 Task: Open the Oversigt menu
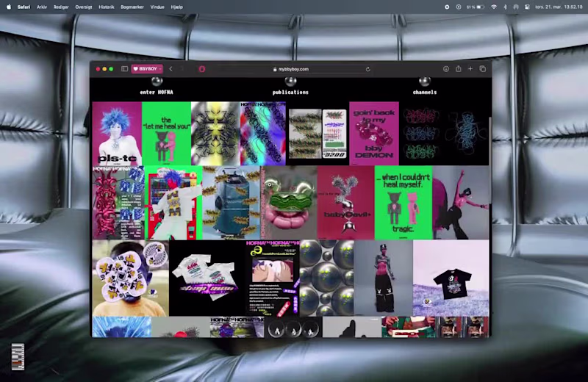(x=84, y=7)
